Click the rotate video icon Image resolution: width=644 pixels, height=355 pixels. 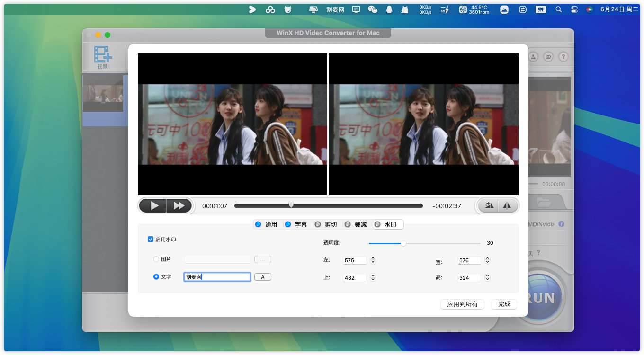(x=489, y=206)
